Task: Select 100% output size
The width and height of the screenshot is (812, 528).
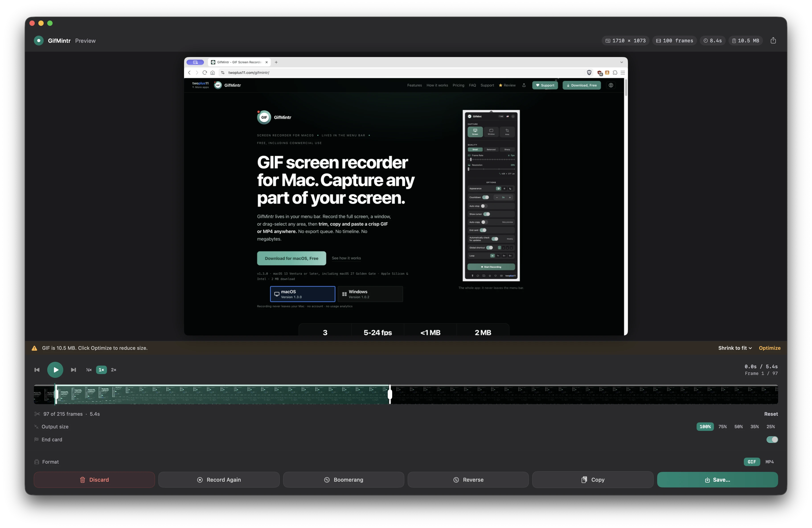Action: pos(705,427)
